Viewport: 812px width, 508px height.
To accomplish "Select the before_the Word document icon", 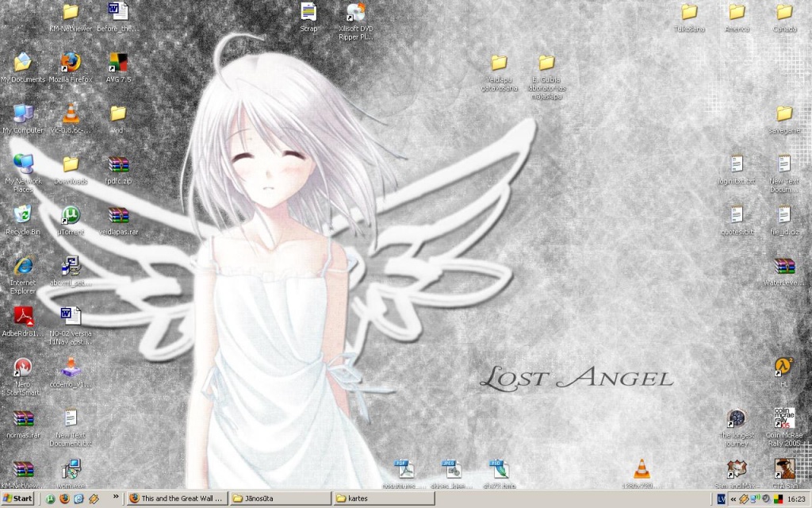I will pyautogui.click(x=118, y=17).
